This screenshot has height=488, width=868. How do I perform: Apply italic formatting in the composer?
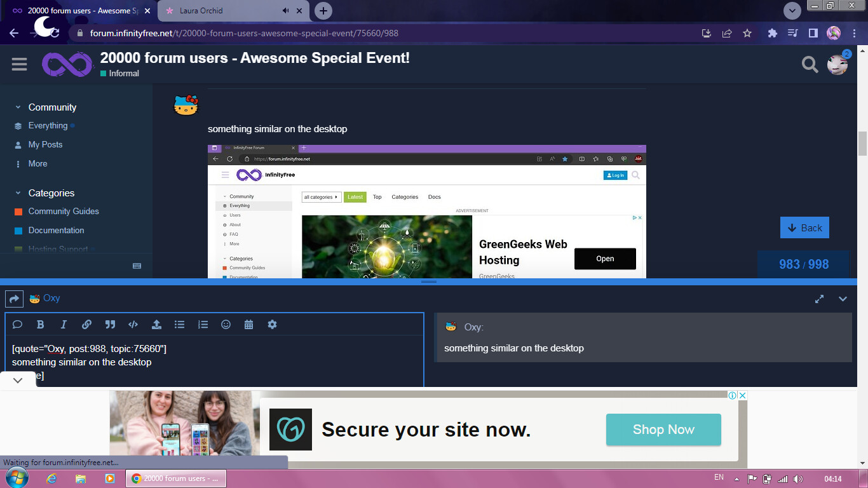click(64, 324)
